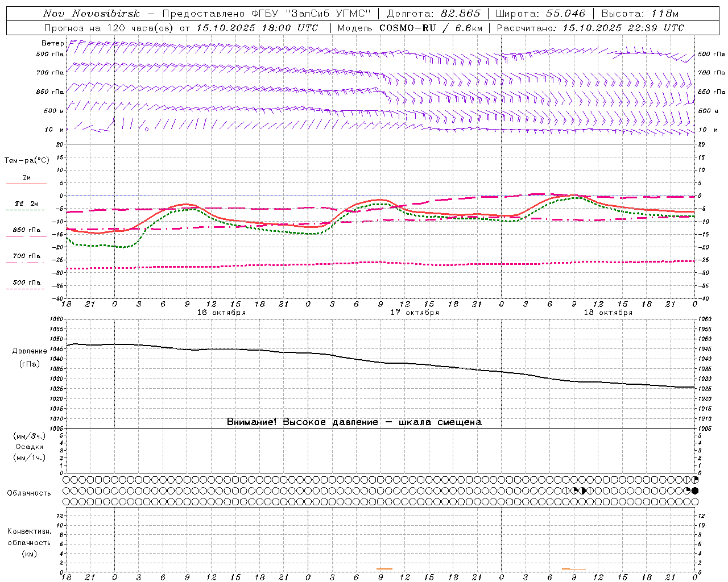The height and width of the screenshot is (582, 728).
Task: Click the '700 гПа' label in temperature legend
Action: click(x=27, y=256)
